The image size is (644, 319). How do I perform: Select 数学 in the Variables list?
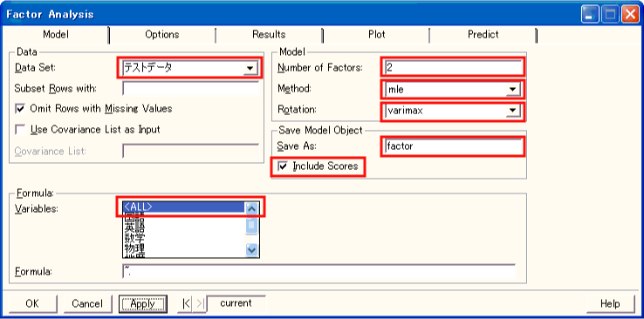[184, 238]
